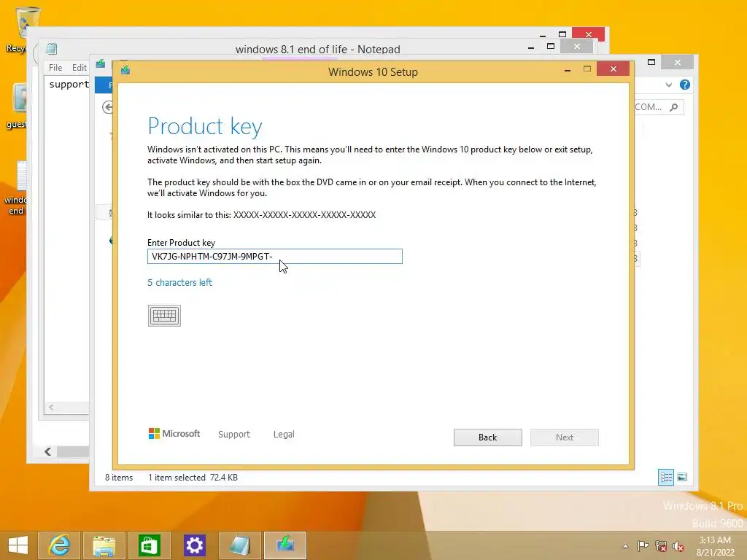Click the Notepad title bar icon
747x560 pixels.
click(52, 49)
